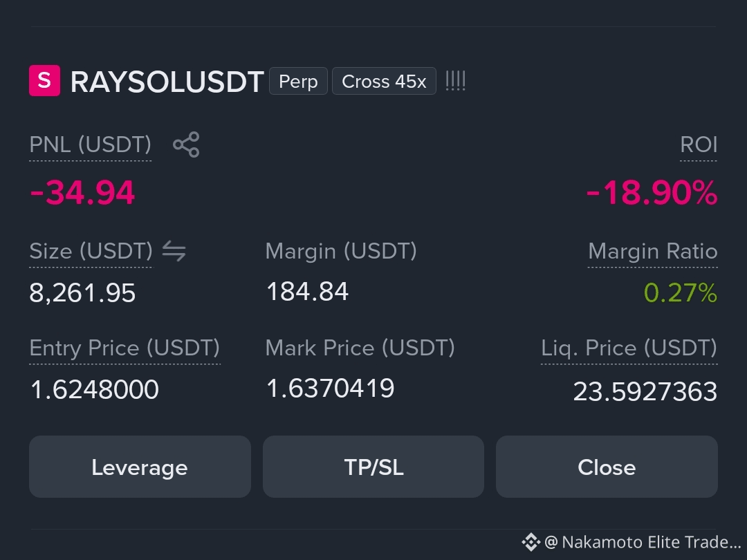Close the RAYSOLUSDT position

[x=607, y=467]
